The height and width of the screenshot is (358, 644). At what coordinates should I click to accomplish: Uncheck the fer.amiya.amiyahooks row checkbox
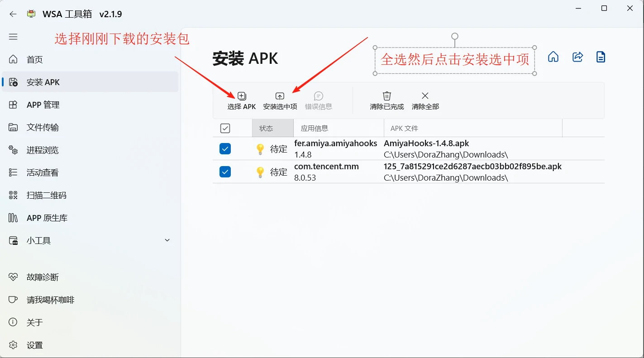coord(225,149)
